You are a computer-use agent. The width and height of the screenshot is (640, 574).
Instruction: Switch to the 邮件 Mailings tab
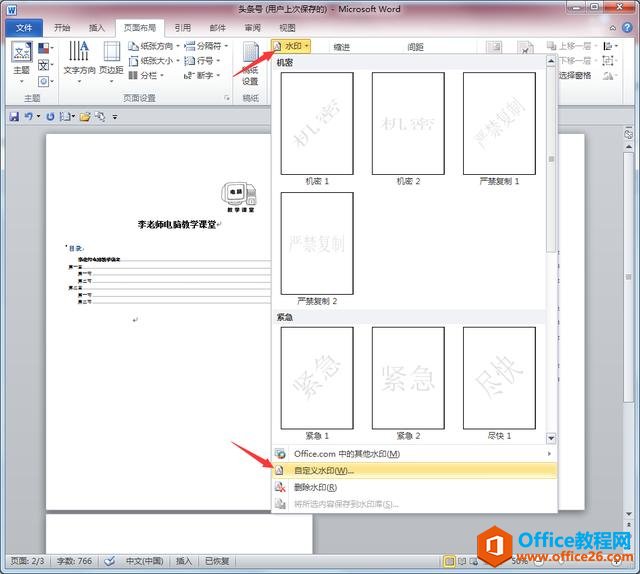(218, 28)
